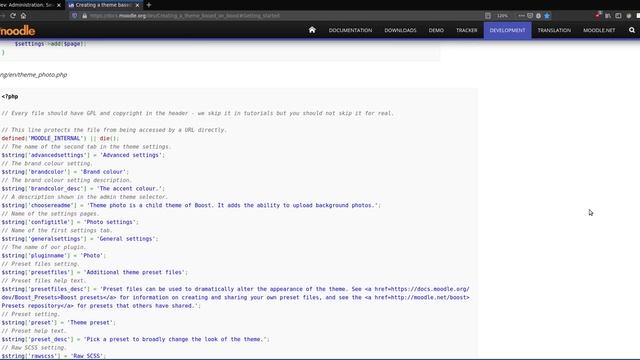Go to the MOODLE.NET menu item
The image size is (640, 360).
(599, 30)
